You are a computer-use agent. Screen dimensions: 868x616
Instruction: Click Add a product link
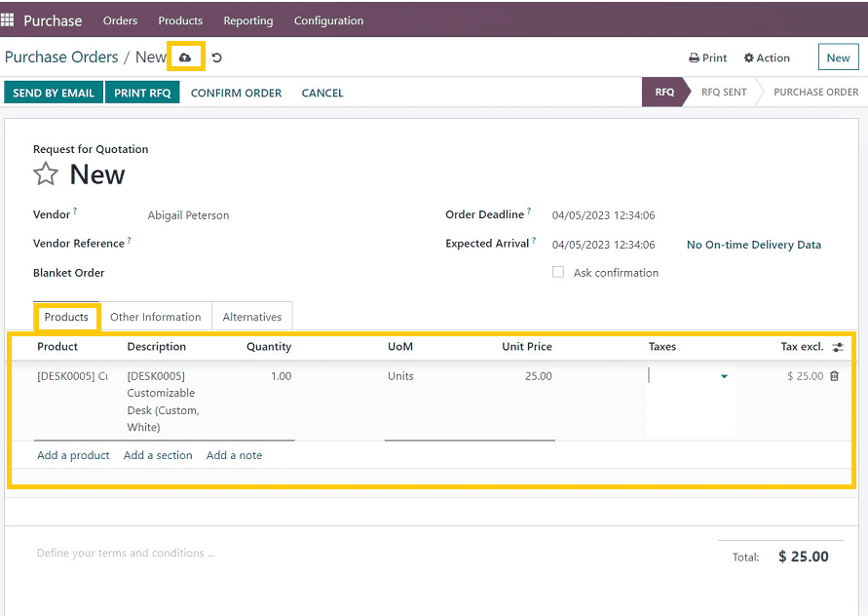[73, 455]
